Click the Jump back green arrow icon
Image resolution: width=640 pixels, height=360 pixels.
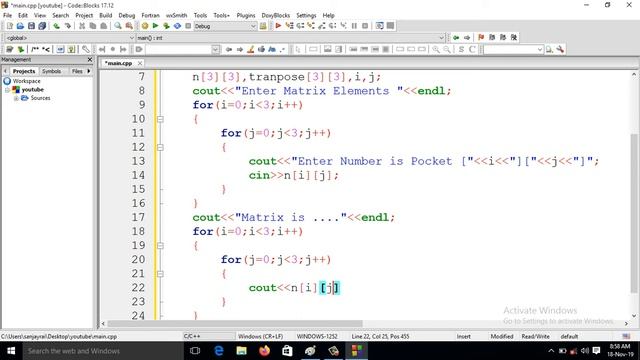pos(456,38)
